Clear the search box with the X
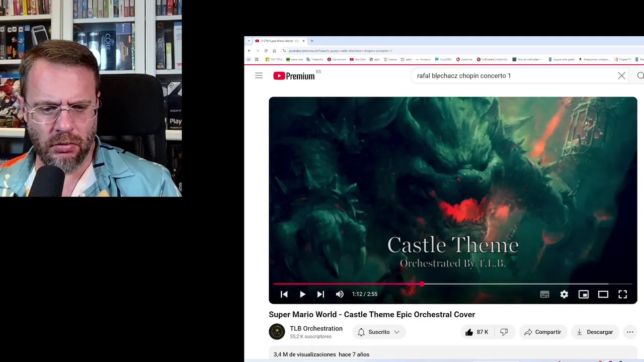Viewport: 644px width, 362px height. click(x=621, y=76)
